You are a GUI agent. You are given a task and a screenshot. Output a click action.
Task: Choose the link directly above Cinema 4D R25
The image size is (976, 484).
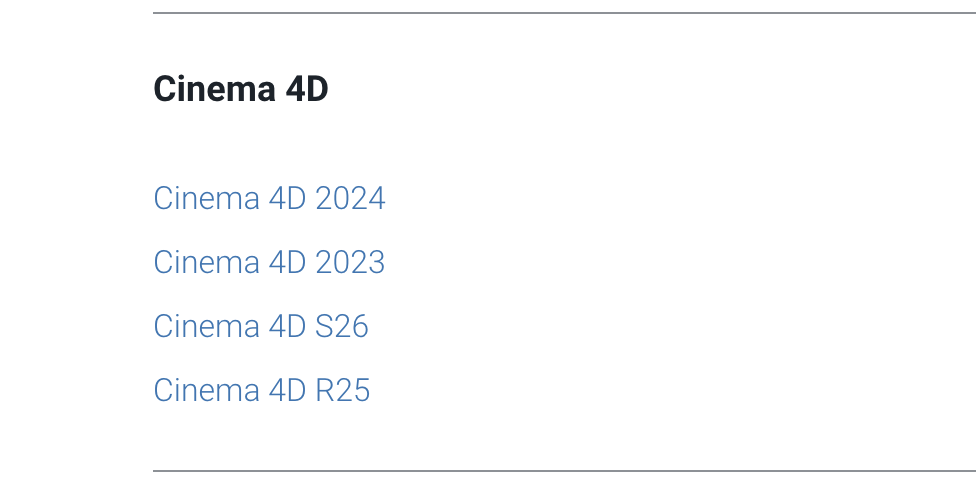(x=261, y=326)
